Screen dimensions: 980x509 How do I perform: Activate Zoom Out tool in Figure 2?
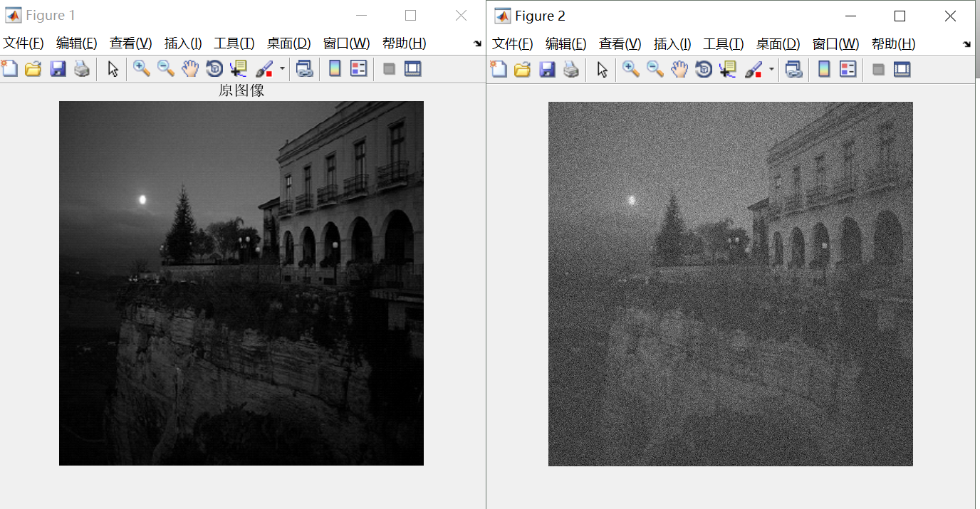tap(655, 70)
